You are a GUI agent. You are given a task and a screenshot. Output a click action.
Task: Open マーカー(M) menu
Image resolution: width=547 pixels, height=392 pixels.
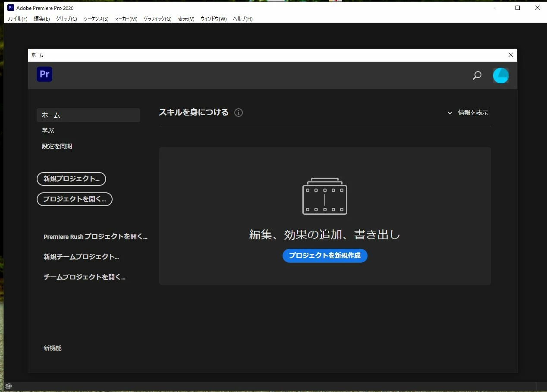(126, 19)
